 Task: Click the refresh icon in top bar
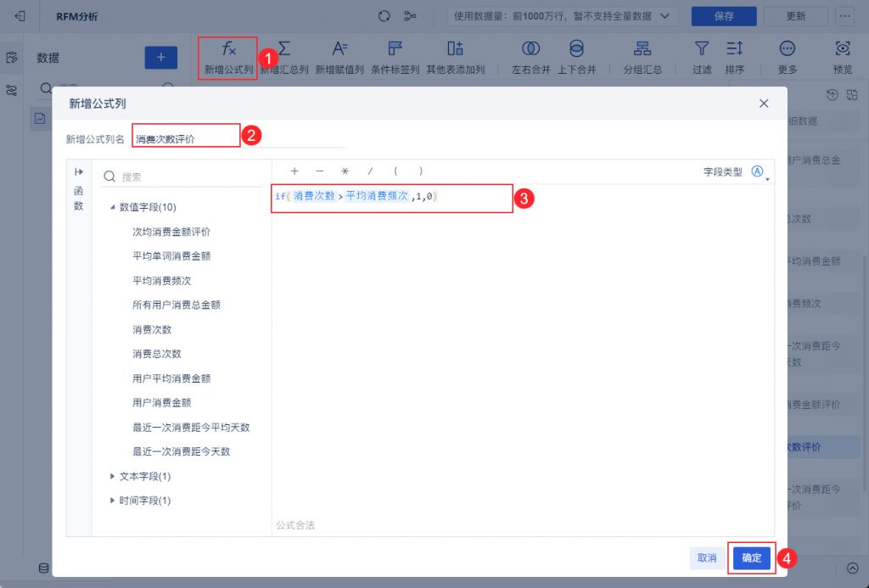tap(384, 16)
